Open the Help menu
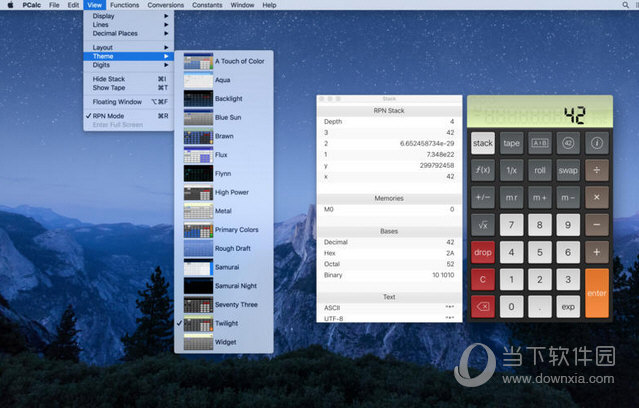 (x=269, y=5)
